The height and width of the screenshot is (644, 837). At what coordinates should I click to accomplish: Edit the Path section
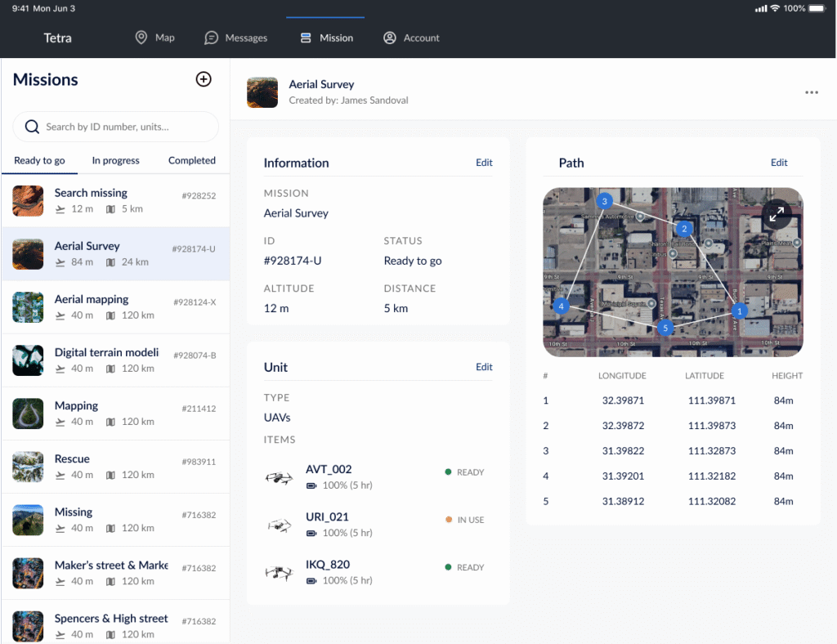coord(779,163)
